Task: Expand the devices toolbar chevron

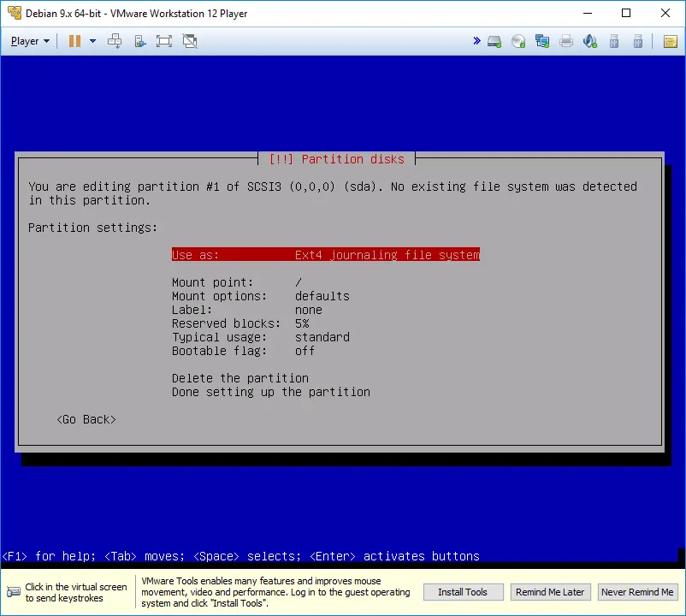Action: [x=476, y=41]
